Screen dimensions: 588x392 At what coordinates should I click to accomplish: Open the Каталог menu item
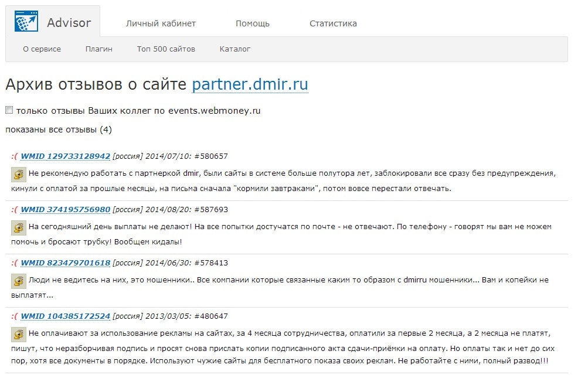coord(234,49)
